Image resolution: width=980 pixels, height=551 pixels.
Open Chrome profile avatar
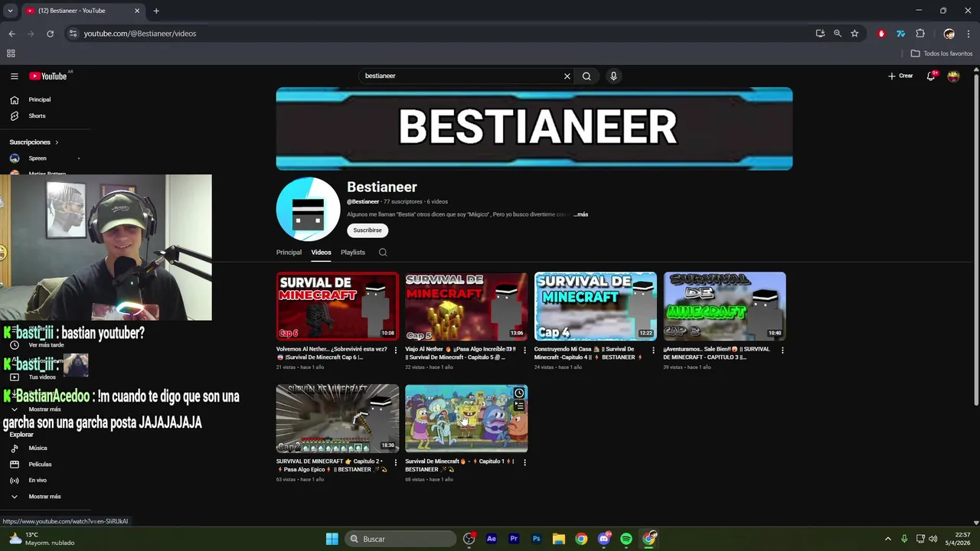click(949, 34)
